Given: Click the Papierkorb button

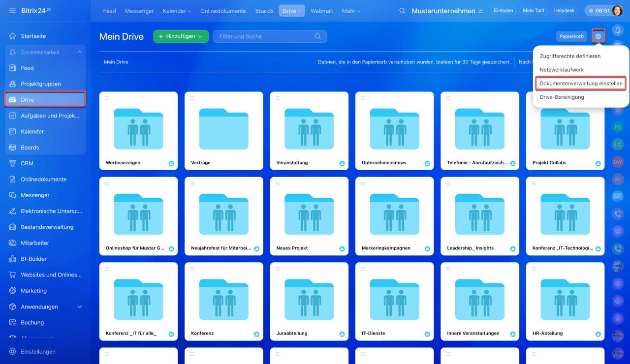Looking at the screenshot, I should tap(571, 36).
